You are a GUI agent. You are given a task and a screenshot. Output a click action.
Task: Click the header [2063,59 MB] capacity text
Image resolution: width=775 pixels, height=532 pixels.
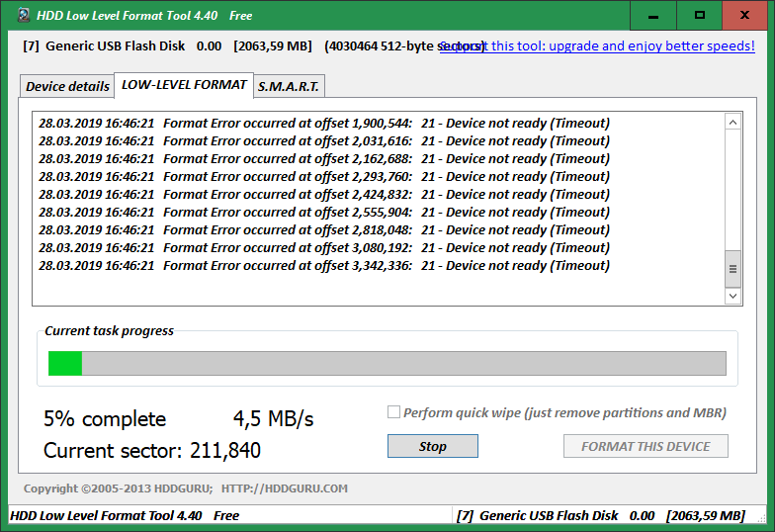273,45
